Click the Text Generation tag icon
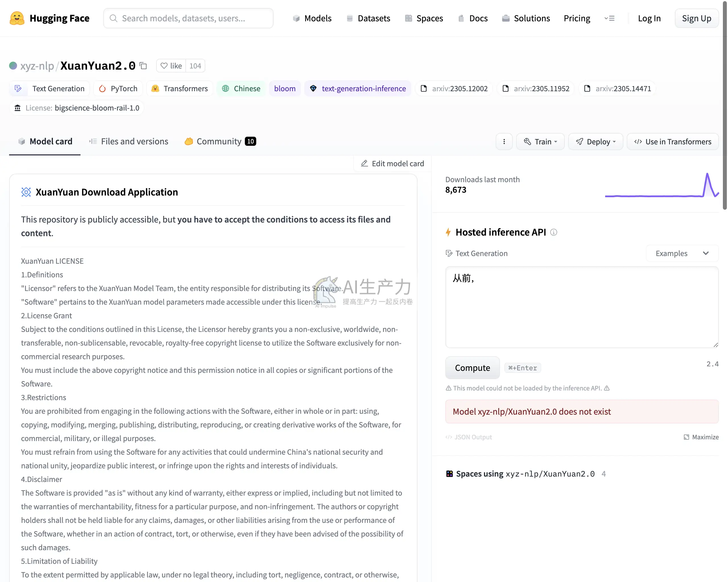Image resolution: width=728 pixels, height=582 pixels. (x=18, y=89)
